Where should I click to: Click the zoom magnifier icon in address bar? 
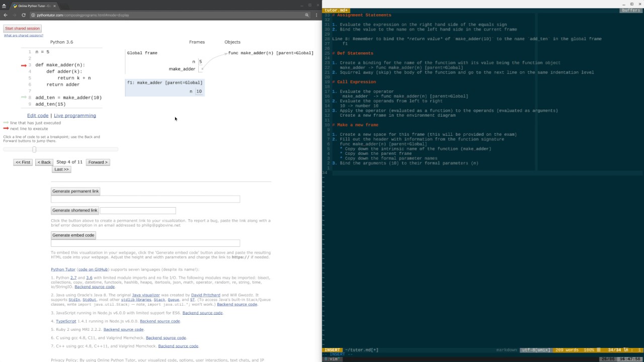coord(307,15)
